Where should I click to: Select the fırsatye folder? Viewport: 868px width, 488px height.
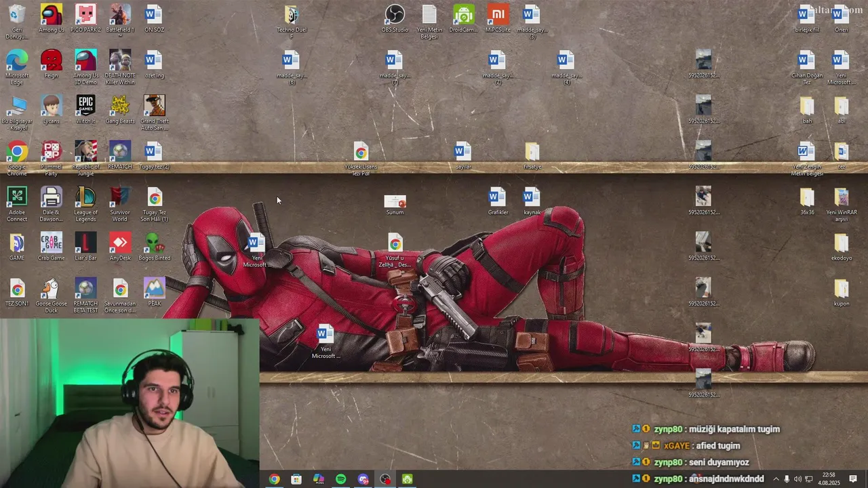tap(532, 156)
